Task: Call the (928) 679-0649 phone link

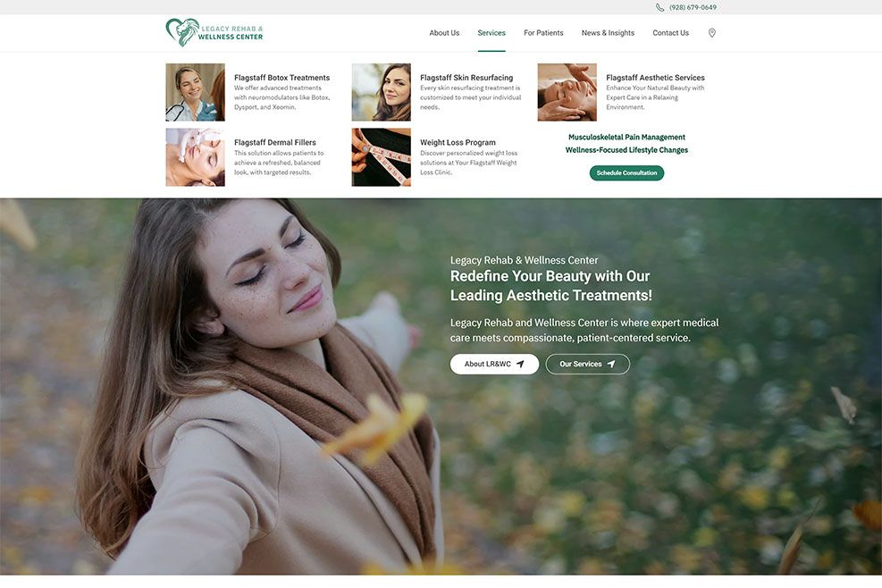Action: [693, 7]
